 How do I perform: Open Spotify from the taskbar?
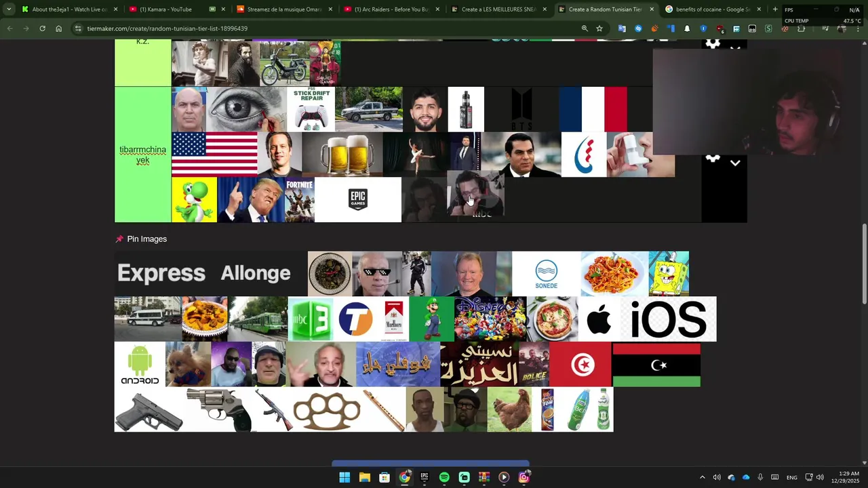(444, 477)
